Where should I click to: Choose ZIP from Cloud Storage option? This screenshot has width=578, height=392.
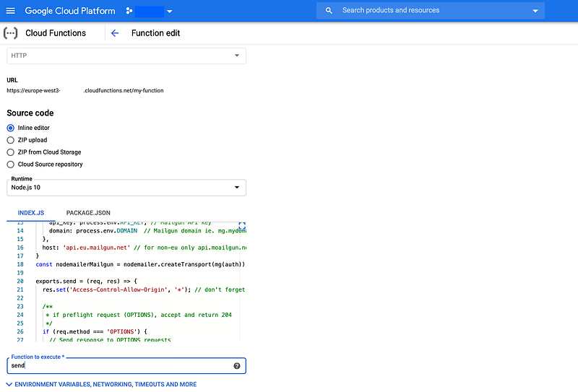pyautogui.click(x=11, y=152)
